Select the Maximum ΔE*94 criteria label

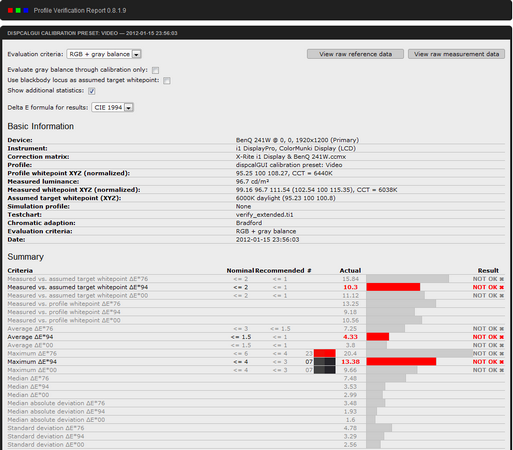click(32, 362)
